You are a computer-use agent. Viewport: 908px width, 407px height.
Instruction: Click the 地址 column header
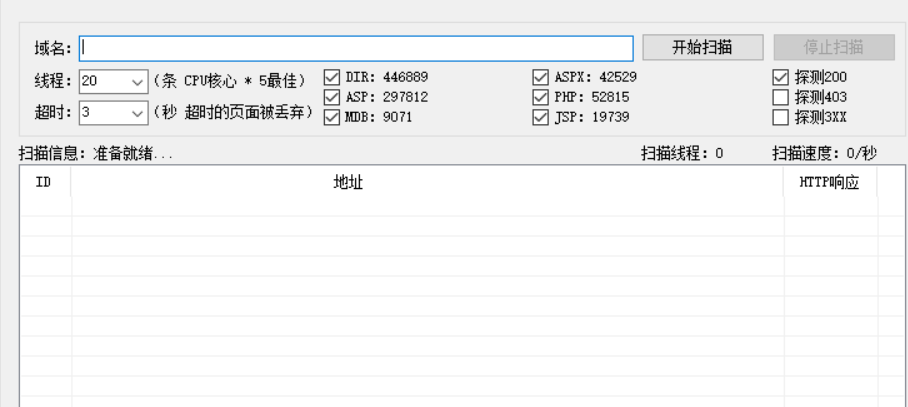427,182
